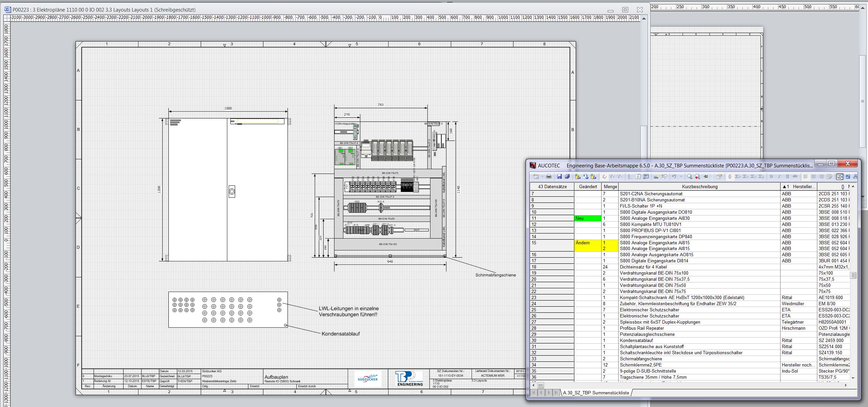Select the cell 'Profibus Rail Repeater'

pyautogui.click(x=699, y=328)
